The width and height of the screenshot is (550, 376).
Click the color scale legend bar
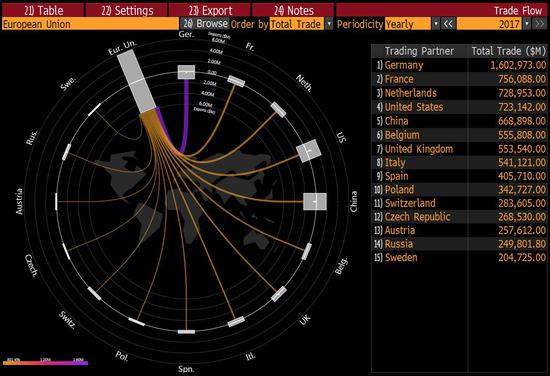point(45,363)
